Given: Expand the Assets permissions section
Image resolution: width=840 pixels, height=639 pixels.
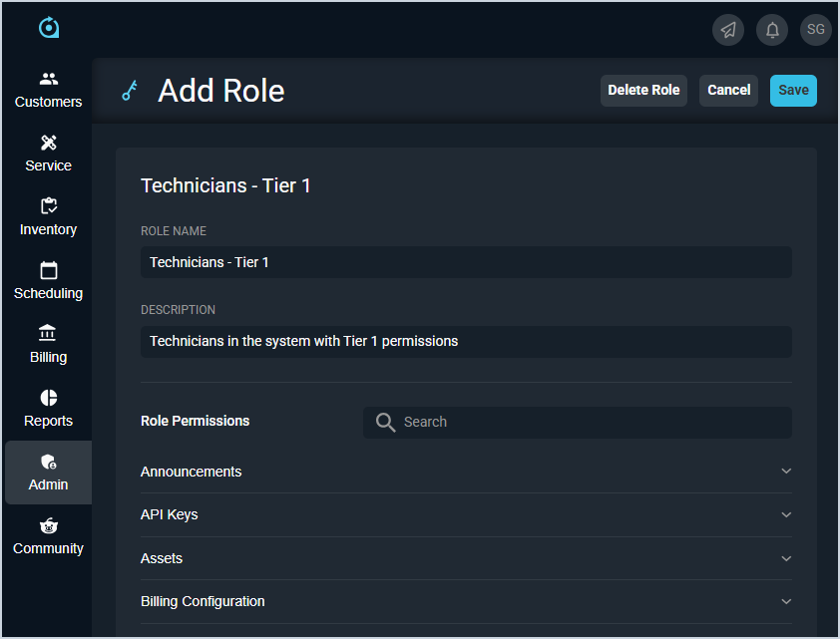Looking at the screenshot, I should (786, 558).
